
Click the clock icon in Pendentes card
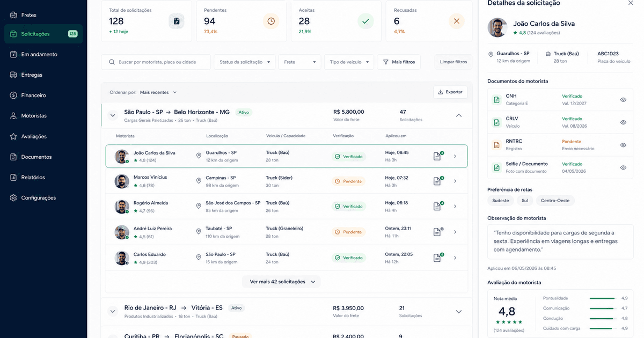click(x=271, y=21)
